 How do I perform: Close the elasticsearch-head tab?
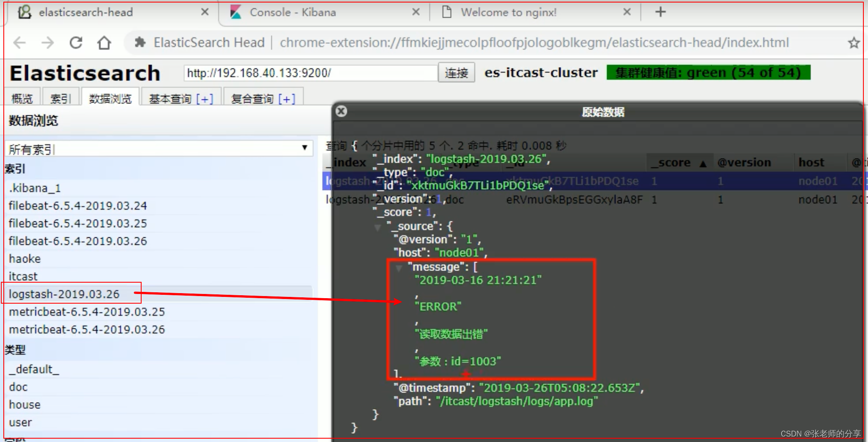tap(204, 12)
